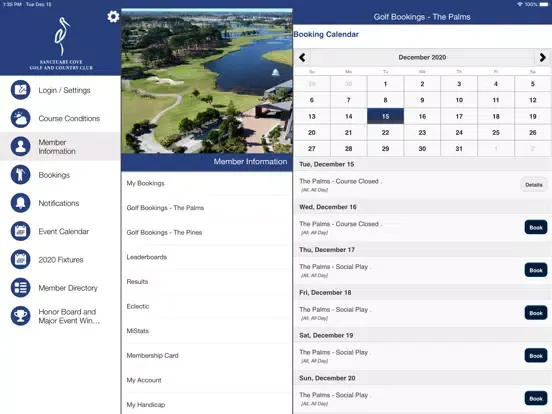This screenshot has height=414, width=552.
Task: Click the Notifications bell icon
Action: click(20, 203)
